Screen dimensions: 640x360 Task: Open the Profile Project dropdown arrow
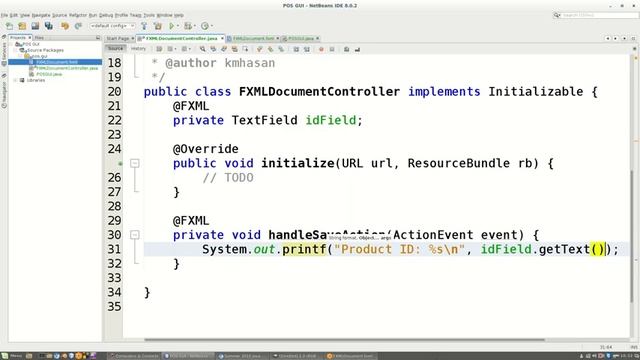(x=211, y=26)
